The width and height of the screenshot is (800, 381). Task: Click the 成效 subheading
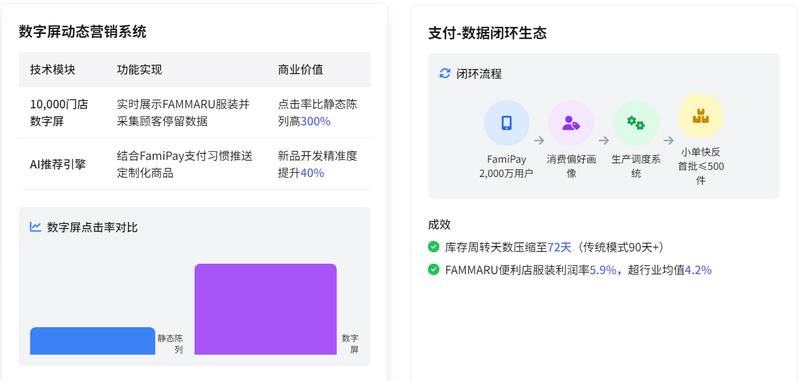pyautogui.click(x=439, y=224)
